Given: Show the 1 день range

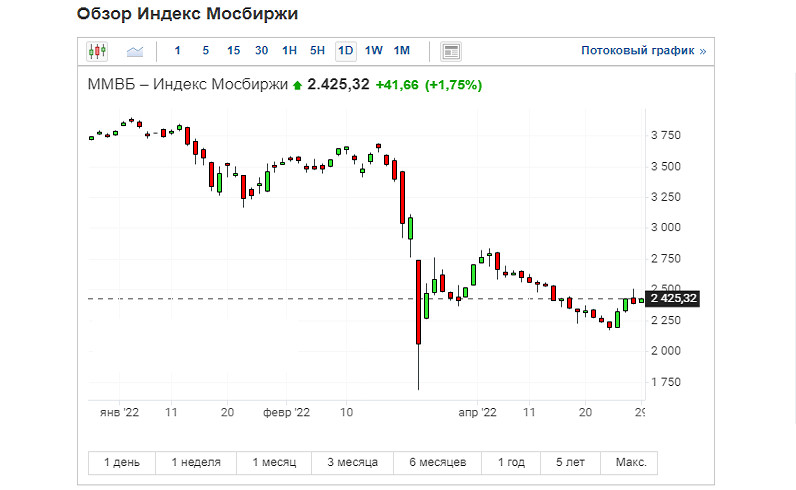Looking at the screenshot, I should coord(122,463).
